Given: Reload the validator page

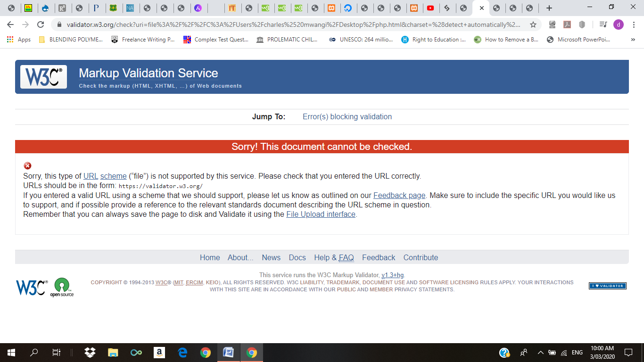Looking at the screenshot, I should (x=41, y=25).
